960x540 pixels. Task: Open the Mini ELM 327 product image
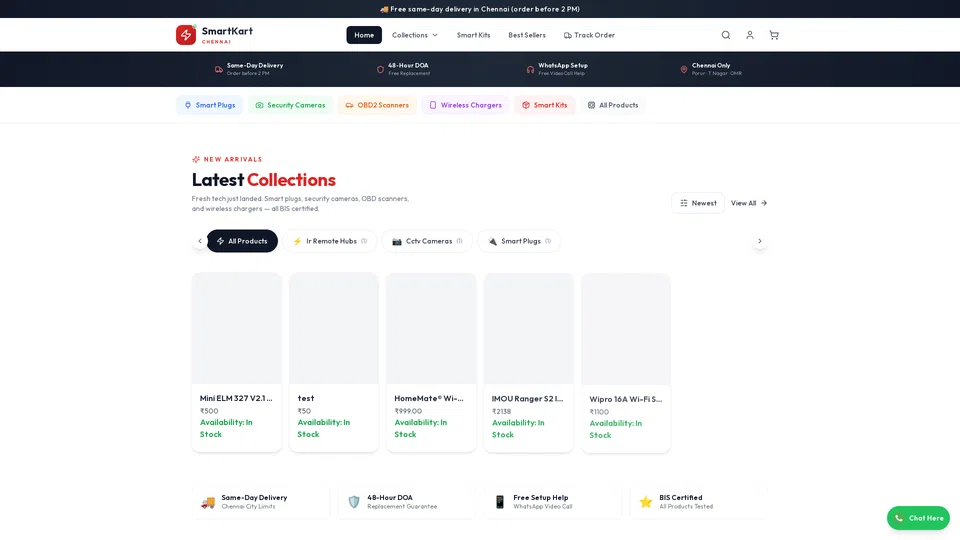(x=236, y=329)
